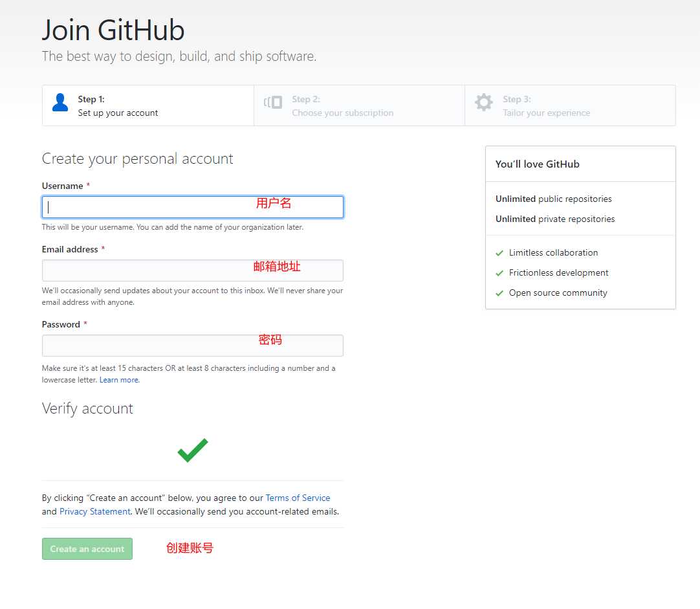This screenshot has height=609, width=700.
Task: Click the gear icon in Step 3
Action: pyautogui.click(x=483, y=102)
